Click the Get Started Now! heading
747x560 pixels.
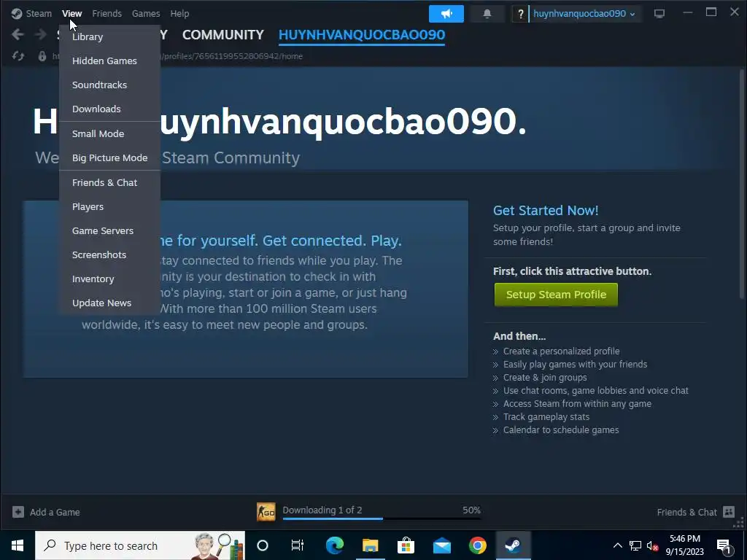(546, 211)
